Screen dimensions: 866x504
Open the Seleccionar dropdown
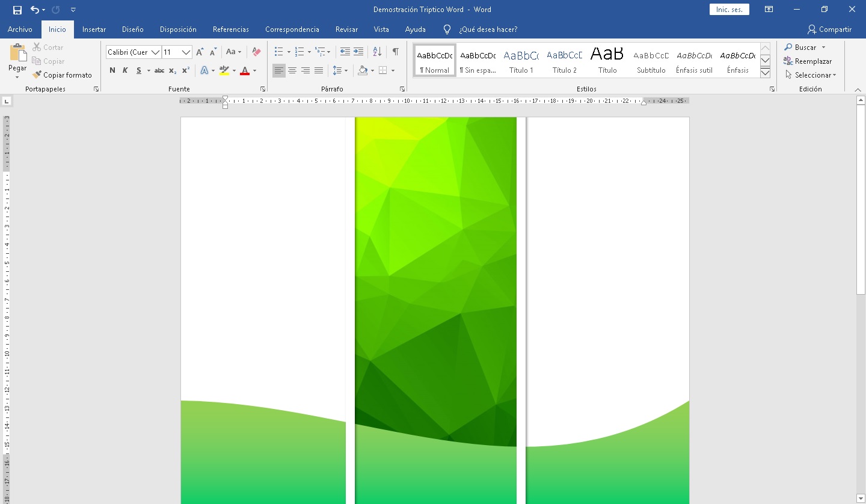point(811,75)
